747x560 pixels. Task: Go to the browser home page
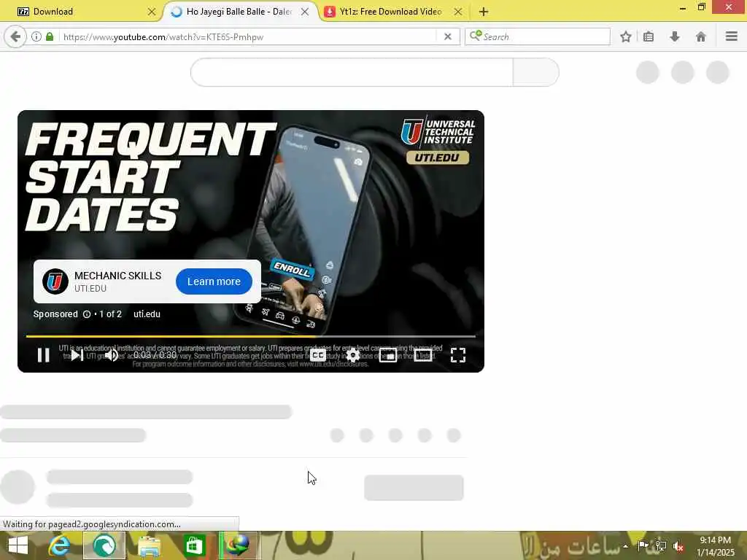click(x=701, y=36)
